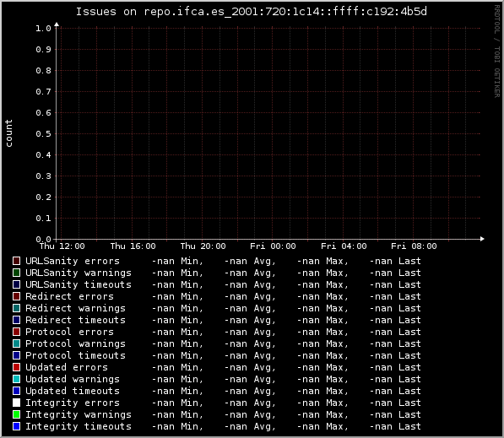Screen dimensions: 504x438
Task: Select the Redirect warnings legend label
Action: (x=75, y=308)
